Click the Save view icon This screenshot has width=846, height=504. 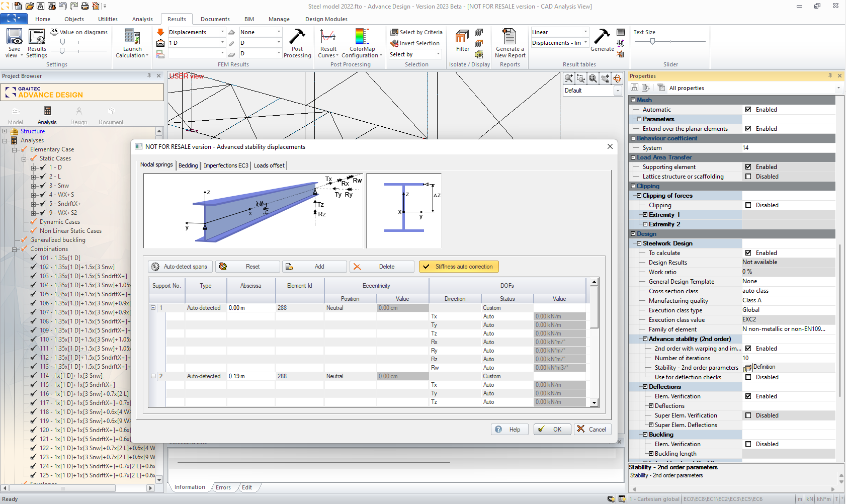click(14, 37)
